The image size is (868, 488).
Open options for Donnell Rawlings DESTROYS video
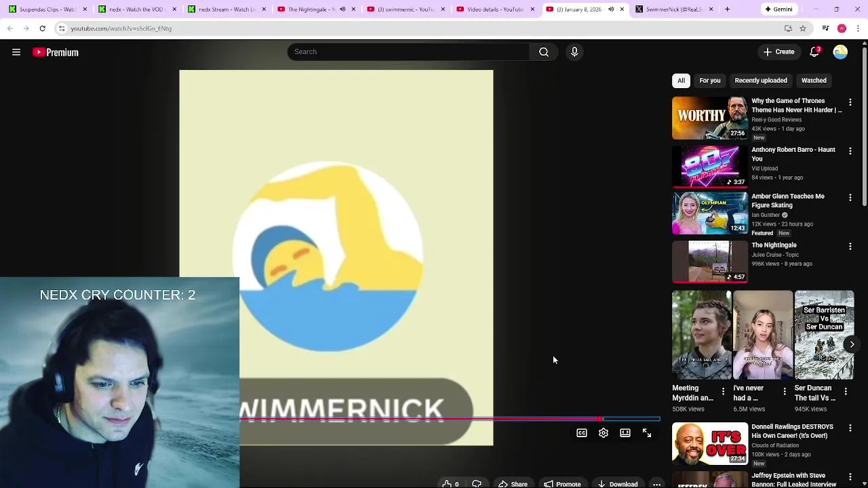tap(850, 428)
